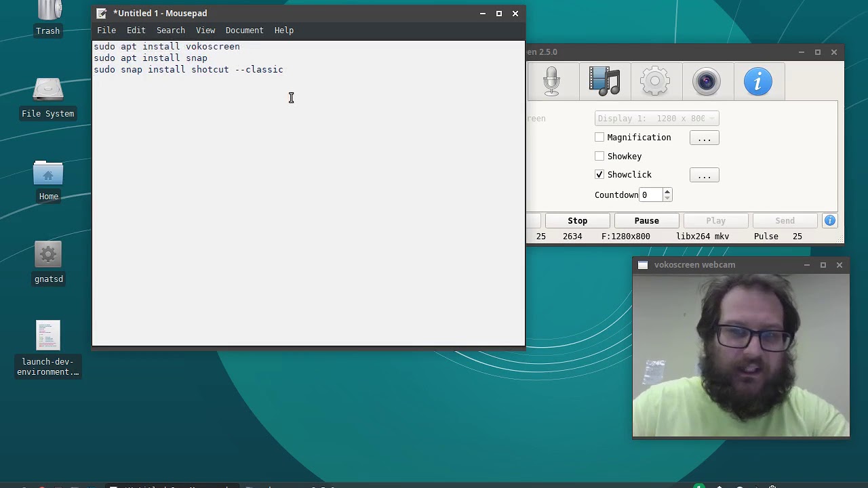Click 'F:1280x800' in vokoscreen status bar

(x=625, y=237)
